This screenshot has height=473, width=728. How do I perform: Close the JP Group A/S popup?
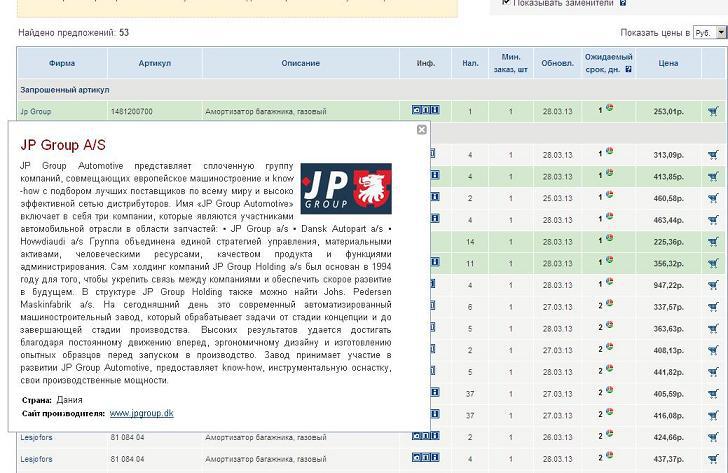(x=422, y=130)
